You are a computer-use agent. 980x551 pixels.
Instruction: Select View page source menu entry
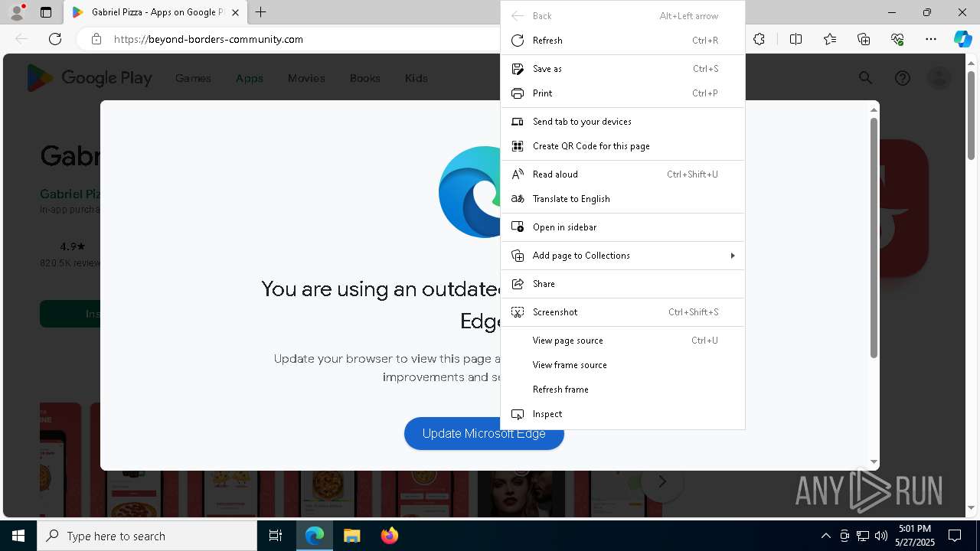pos(622,341)
